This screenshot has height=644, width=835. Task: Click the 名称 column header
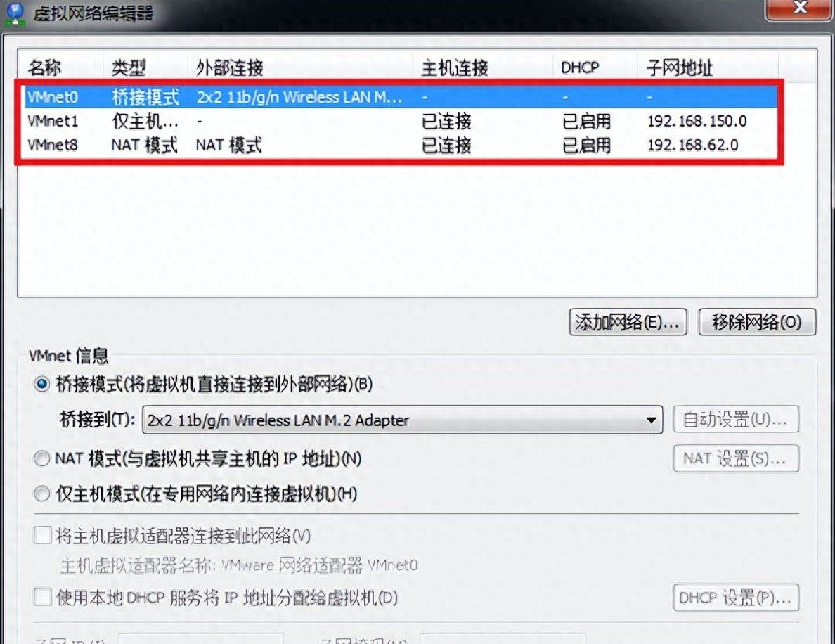click(x=60, y=67)
